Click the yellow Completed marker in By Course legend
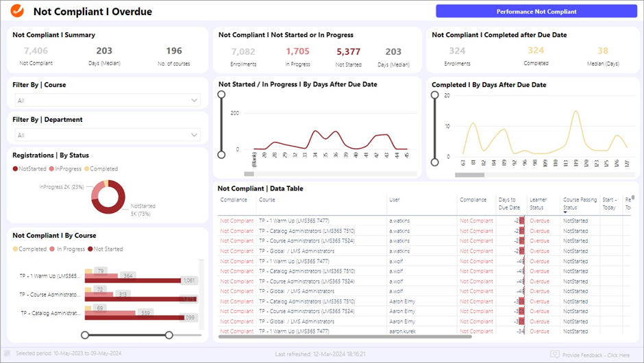This screenshot has width=644, height=363. pyautogui.click(x=15, y=249)
